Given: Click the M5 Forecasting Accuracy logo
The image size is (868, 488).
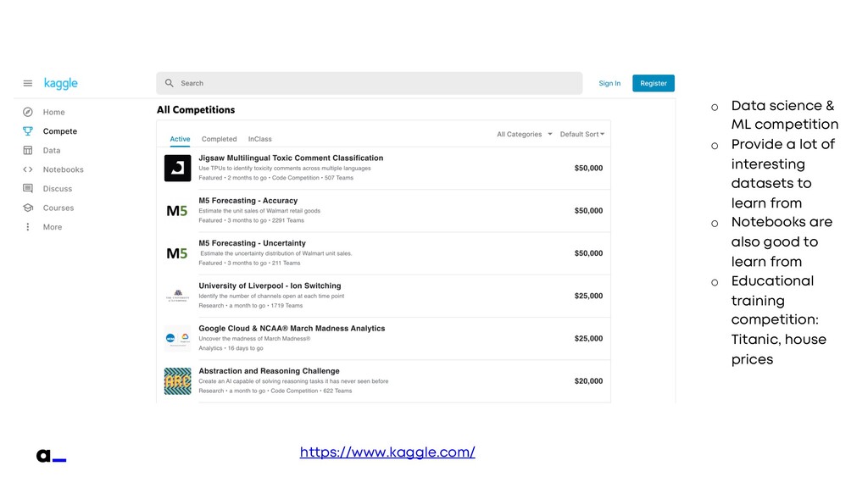Looking at the screenshot, I should point(177,211).
